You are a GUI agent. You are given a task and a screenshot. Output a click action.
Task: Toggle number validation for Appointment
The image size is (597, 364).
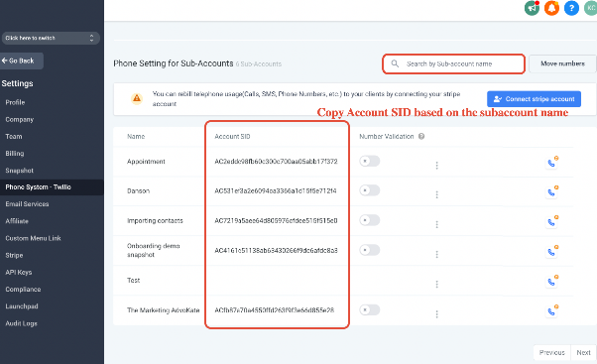[369, 161]
